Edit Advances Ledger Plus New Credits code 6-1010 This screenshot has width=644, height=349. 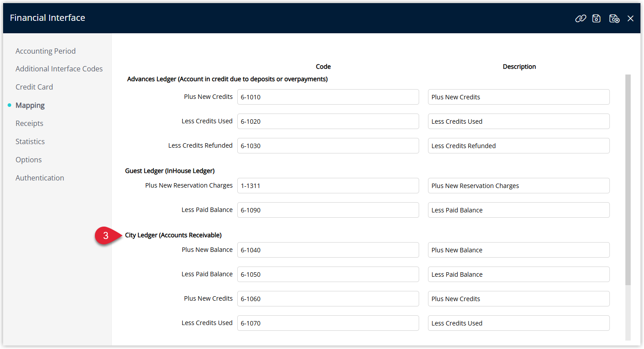click(328, 97)
